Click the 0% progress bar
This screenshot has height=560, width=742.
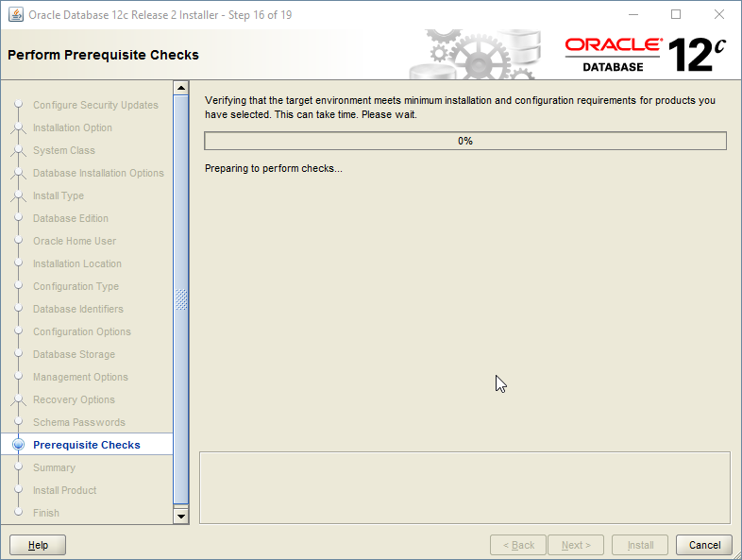click(x=465, y=141)
